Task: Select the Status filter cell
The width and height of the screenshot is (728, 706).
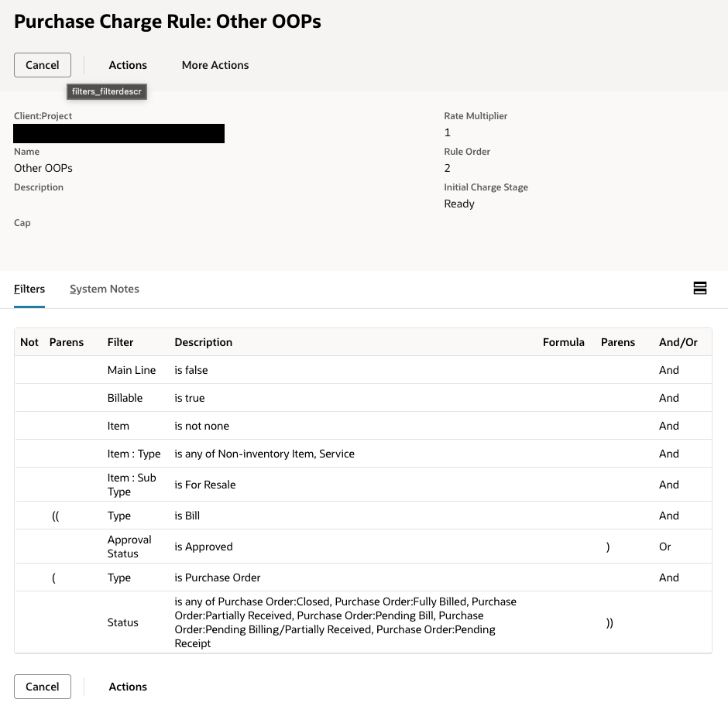Action: [122, 622]
